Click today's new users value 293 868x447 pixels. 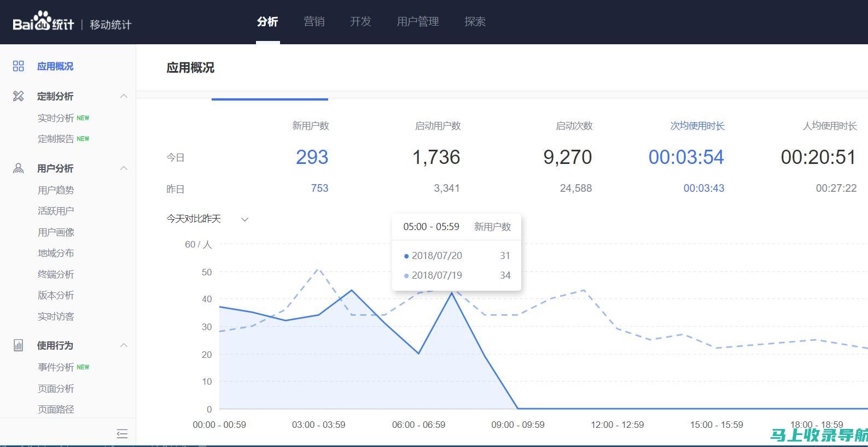pos(312,157)
